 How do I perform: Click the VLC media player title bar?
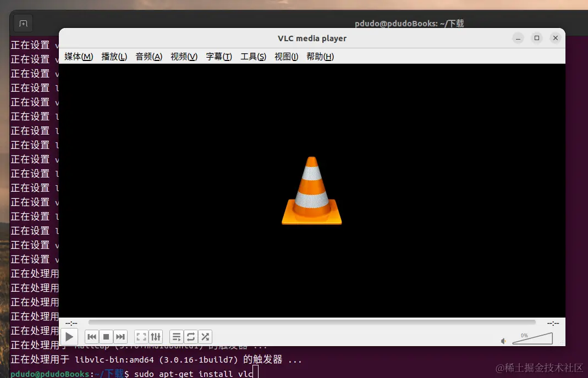click(312, 38)
